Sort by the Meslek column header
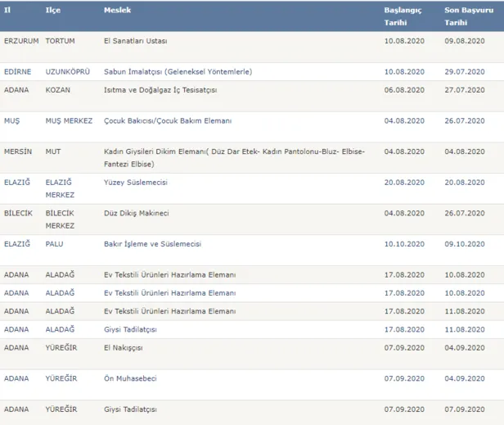This screenshot has height=425, width=504. pos(117,11)
